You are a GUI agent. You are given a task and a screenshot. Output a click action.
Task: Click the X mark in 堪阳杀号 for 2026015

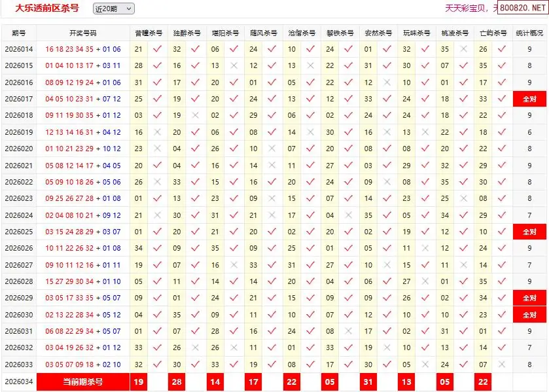(234, 65)
